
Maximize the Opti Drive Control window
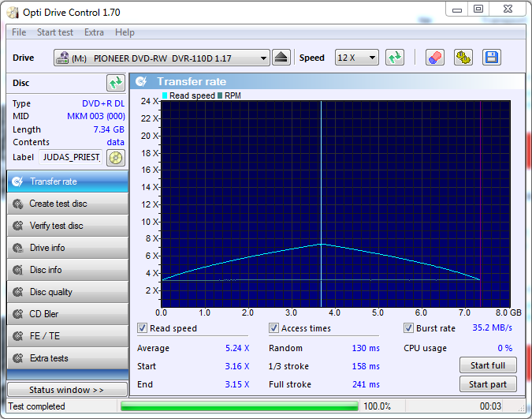click(478, 9)
